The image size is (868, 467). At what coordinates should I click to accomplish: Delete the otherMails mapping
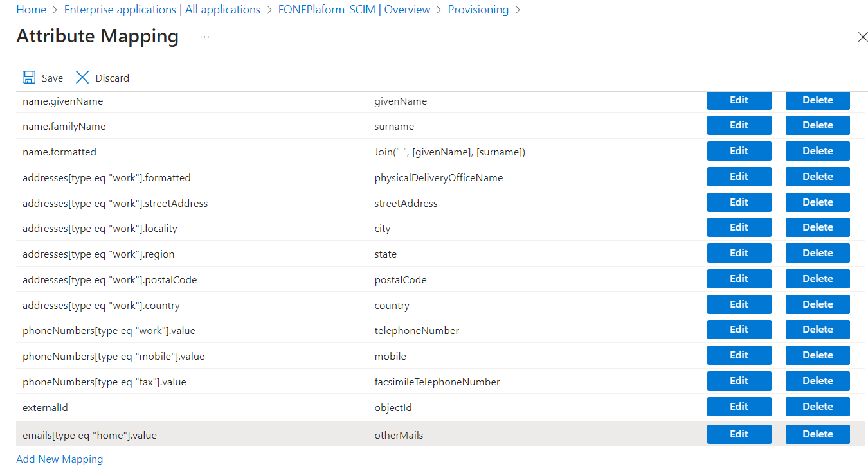[817, 434]
